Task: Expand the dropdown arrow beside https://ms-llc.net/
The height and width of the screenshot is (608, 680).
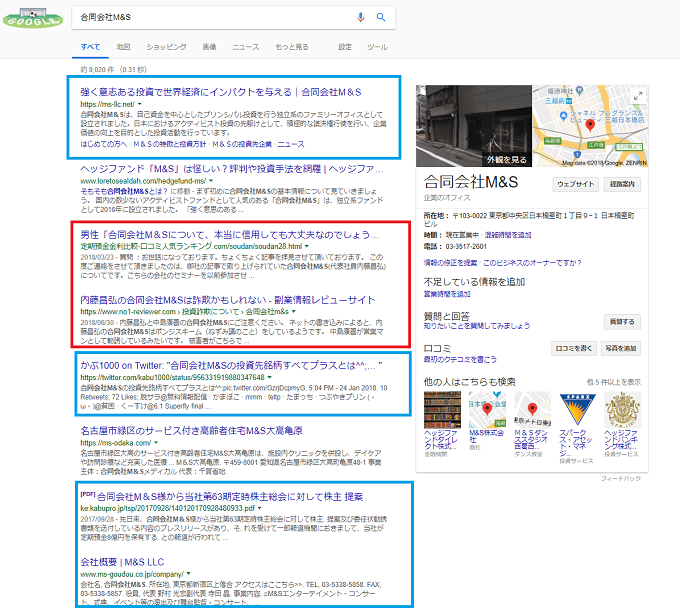Action: [140, 104]
